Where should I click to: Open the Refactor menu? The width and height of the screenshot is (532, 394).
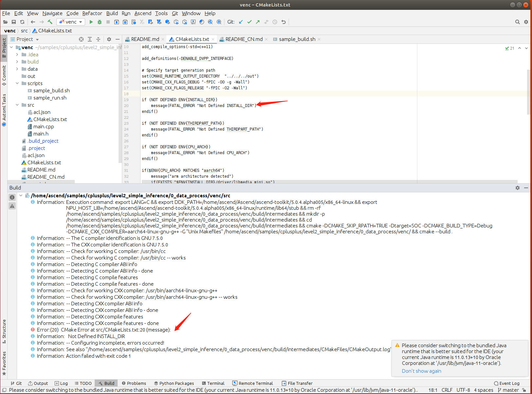(92, 13)
